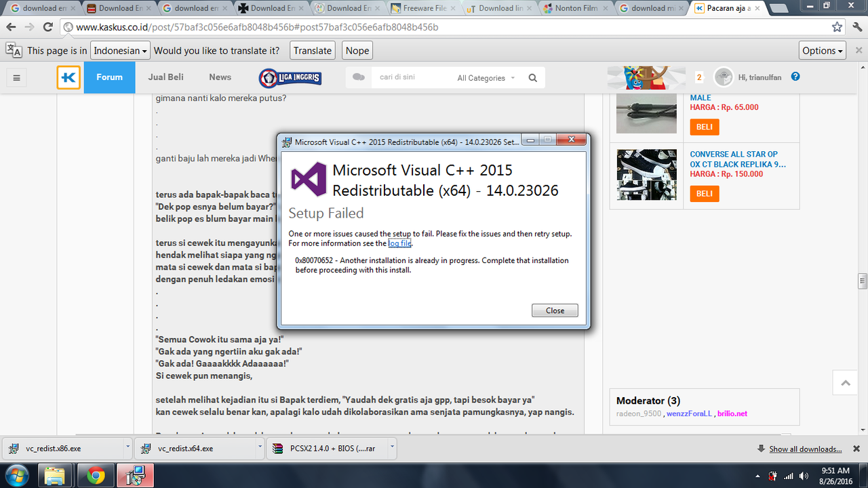Click the page vertical scrollbar thumb

coord(863,281)
